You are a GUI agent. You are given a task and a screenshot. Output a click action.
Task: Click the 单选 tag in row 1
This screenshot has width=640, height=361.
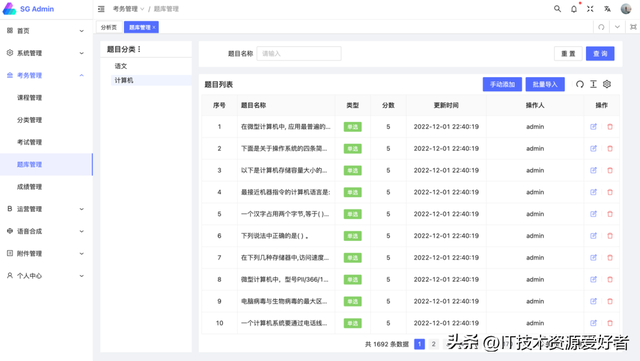point(352,127)
